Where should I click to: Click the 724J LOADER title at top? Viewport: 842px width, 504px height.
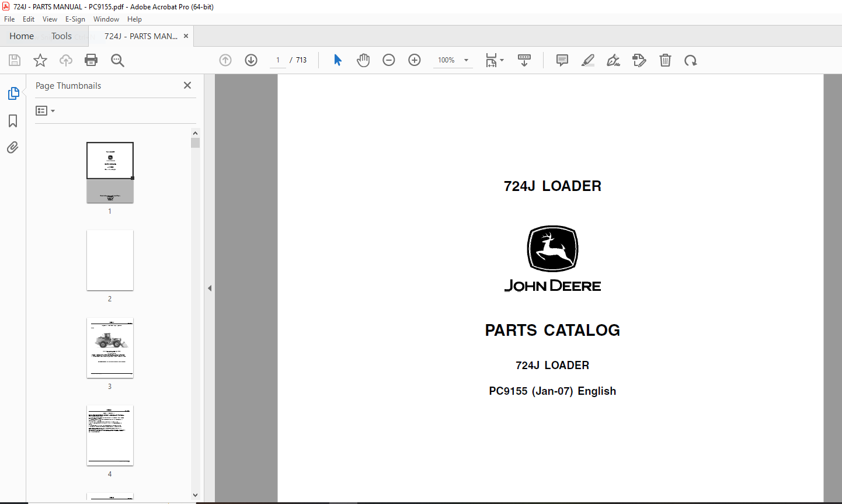click(x=552, y=186)
